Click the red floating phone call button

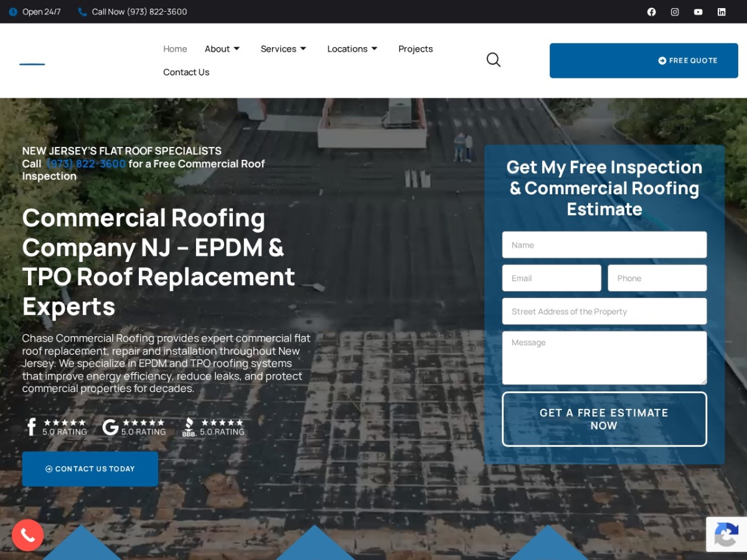click(27, 535)
